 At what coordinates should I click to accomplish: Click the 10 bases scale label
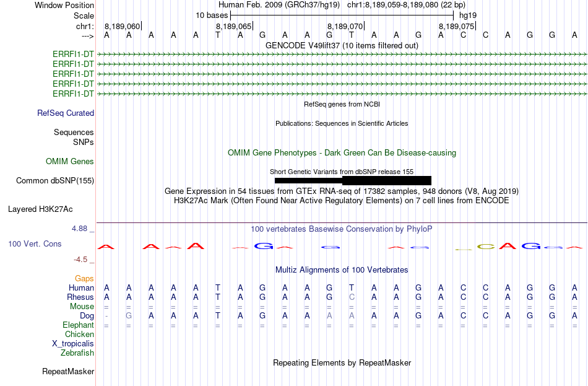pyautogui.click(x=212, y=15)
